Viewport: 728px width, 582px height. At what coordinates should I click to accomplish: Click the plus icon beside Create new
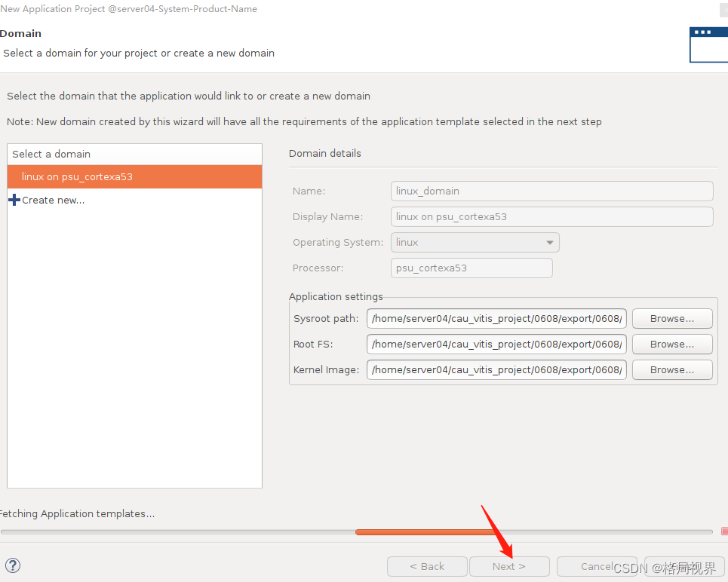click(14, 200)
